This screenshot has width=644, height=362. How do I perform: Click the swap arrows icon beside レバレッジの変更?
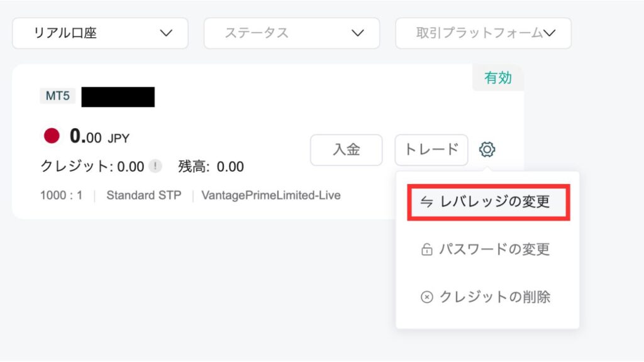[x=426, y=202]
